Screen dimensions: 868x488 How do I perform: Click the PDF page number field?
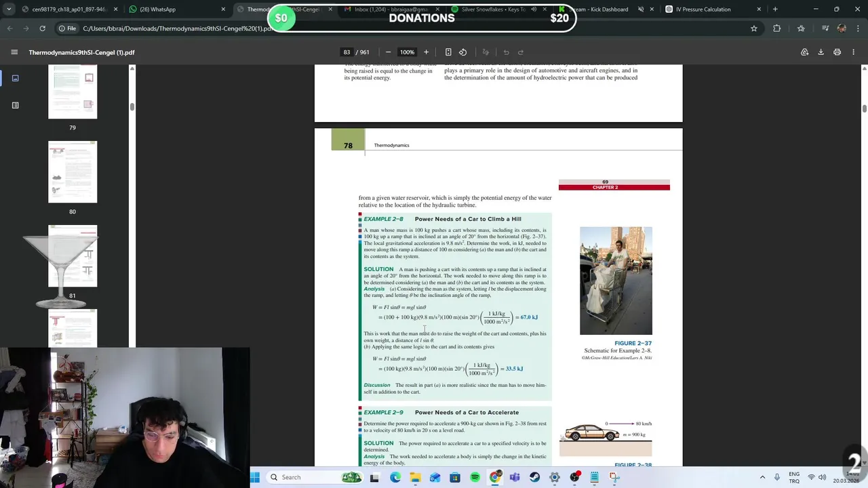pos(347,52)
